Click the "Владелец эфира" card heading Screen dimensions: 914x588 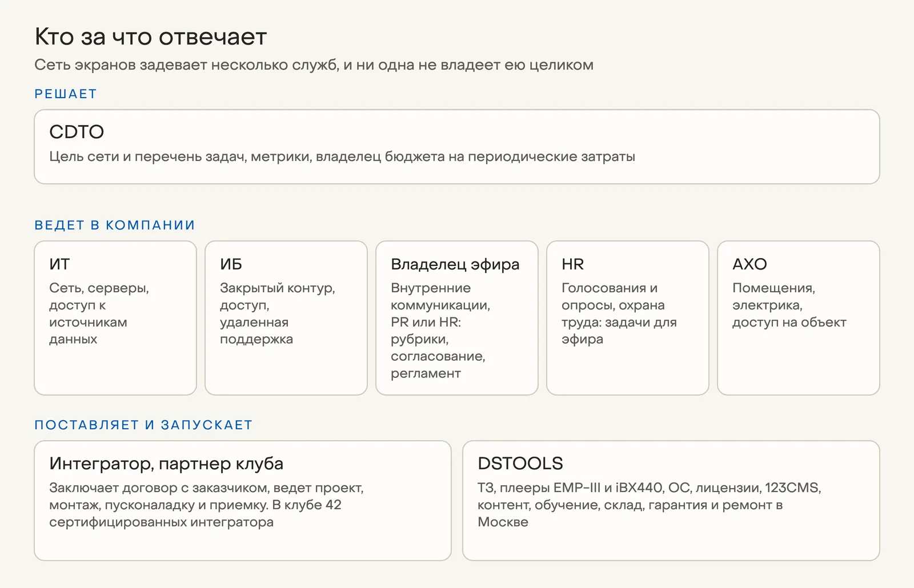click(455, 264)
